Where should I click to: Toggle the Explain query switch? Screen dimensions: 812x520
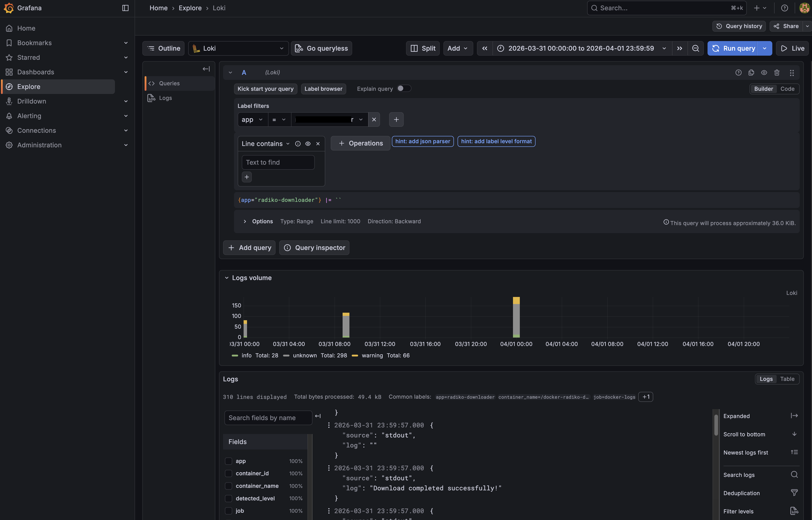coord(404,88)
